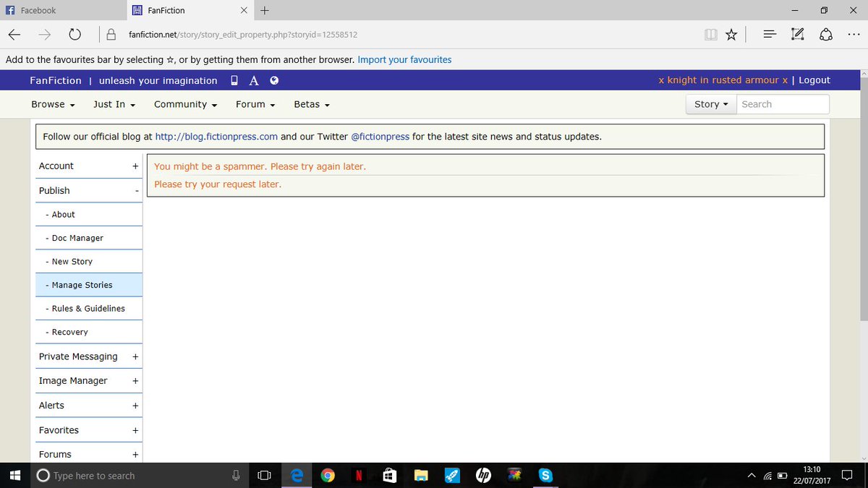Click the @fictionpress Twitter link
The height and width of the screenshot is (488, 868).
(x=380, y=137)
